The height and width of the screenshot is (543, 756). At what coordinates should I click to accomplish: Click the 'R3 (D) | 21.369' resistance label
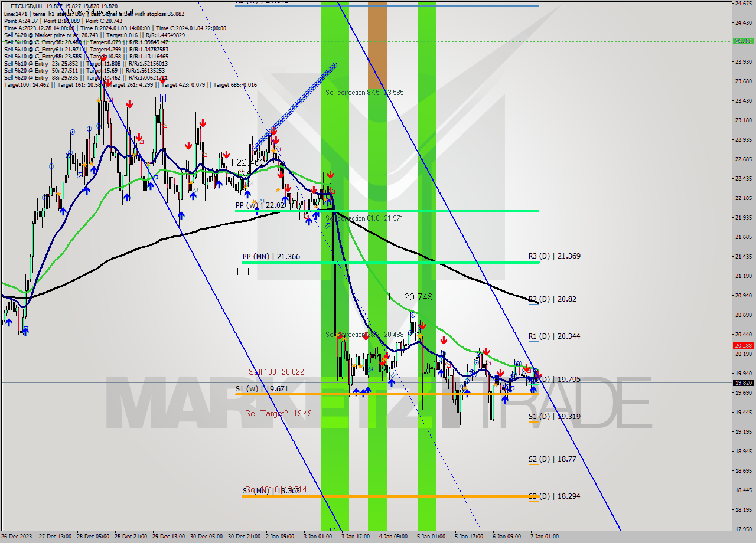click(554, 256)
